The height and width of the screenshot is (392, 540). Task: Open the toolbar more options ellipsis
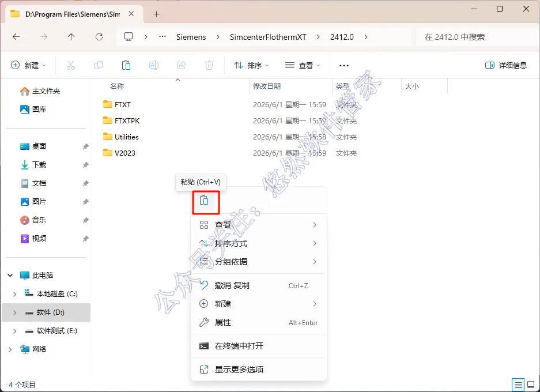(343, 66)
